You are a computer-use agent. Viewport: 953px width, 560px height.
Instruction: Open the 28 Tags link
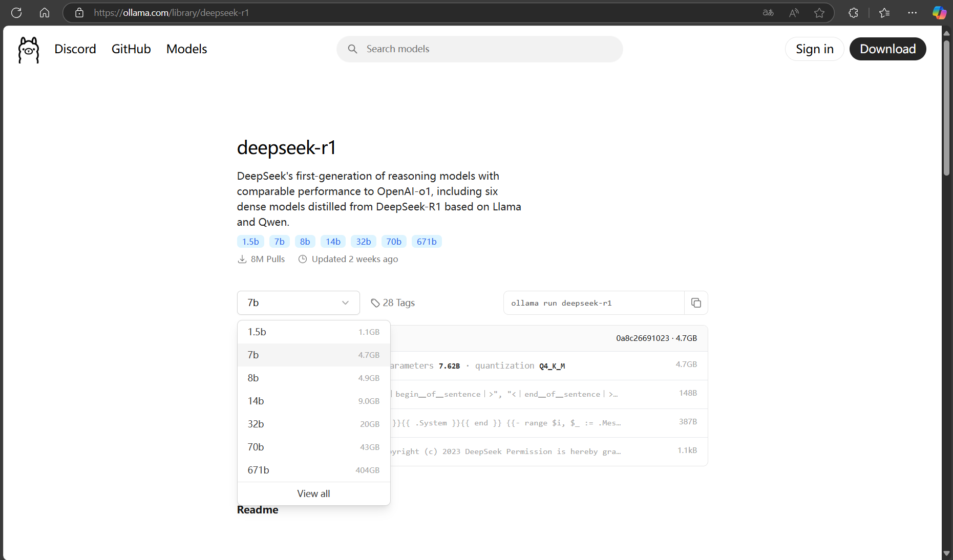pos(393,303)
